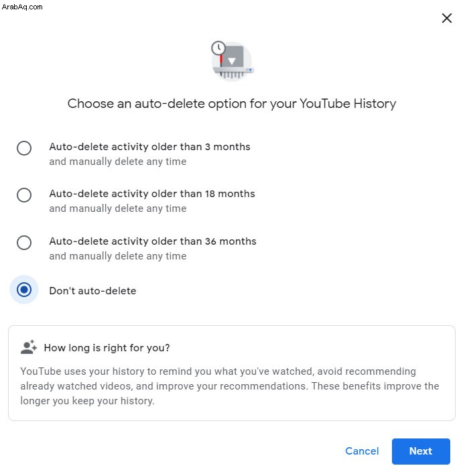The image size is (463, 476).
Task: Click Cancel to dismiss the dialog
Action: coord(362,451)
